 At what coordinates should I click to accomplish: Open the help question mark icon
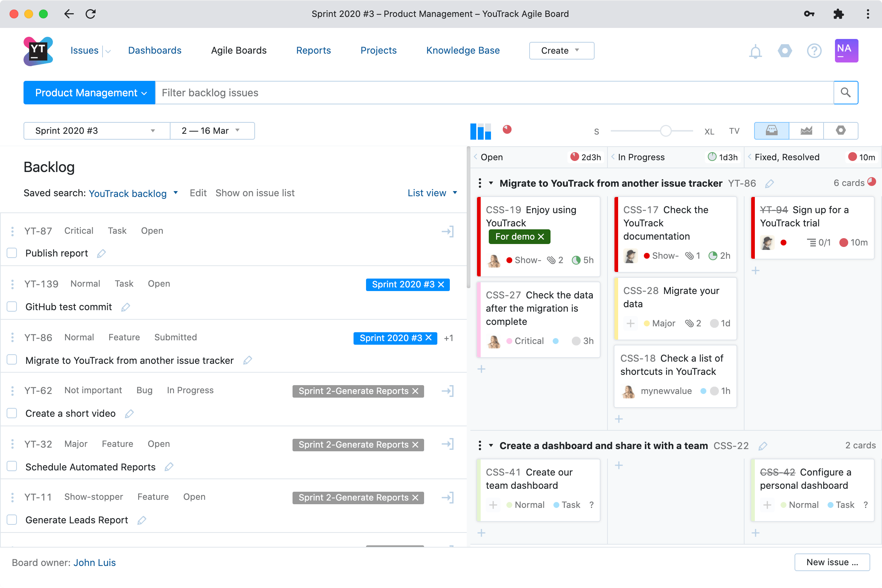pos(814,51)
